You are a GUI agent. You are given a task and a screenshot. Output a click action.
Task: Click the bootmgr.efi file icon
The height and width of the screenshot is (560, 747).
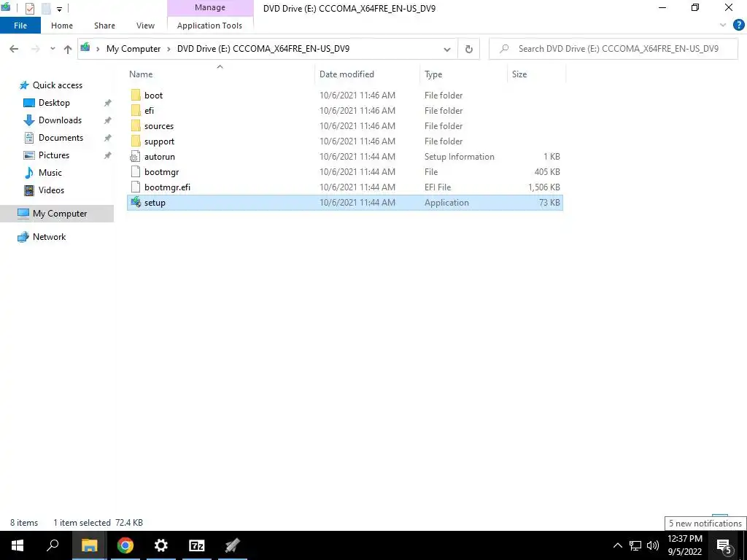[x=136, y=187]
